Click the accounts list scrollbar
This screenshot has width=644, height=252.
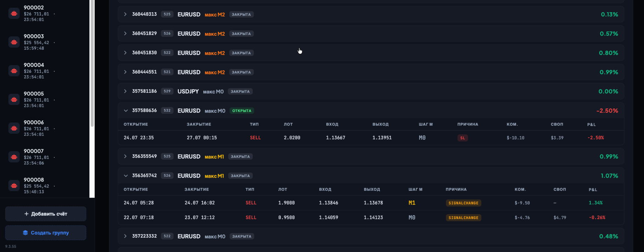pyautogui.click(x=92, y=63)
